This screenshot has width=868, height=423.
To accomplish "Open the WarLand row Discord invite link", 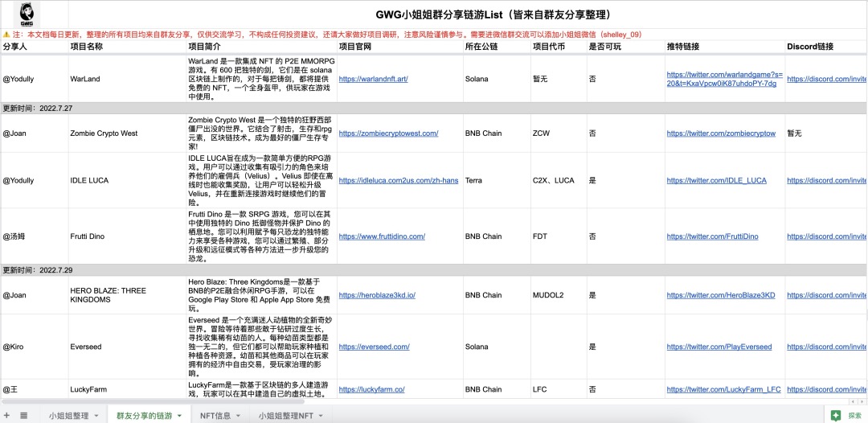I will pos(827,79).
